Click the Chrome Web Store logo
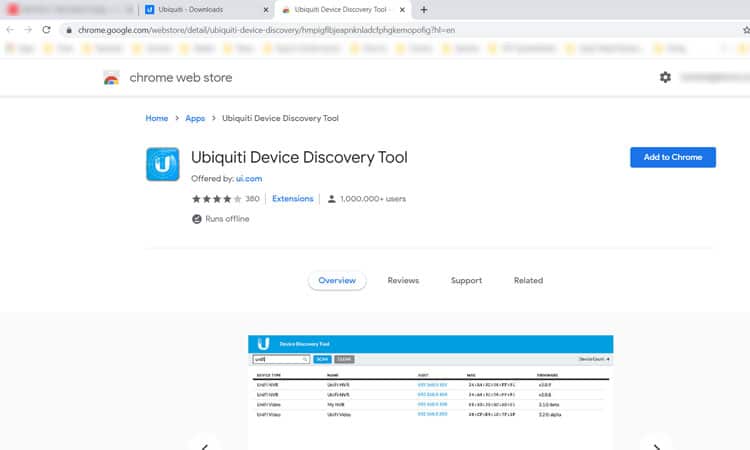This screenshot has height=450, width=750. pyautogui.click(x=111, y=77)
